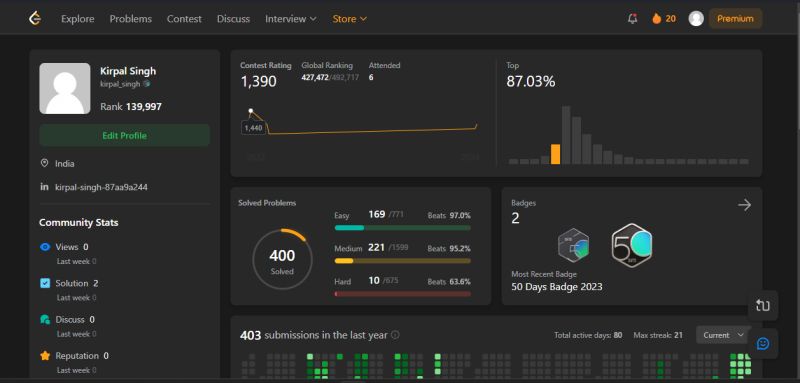Open the Contest page

pyautogui.click(x=184, y=19)
